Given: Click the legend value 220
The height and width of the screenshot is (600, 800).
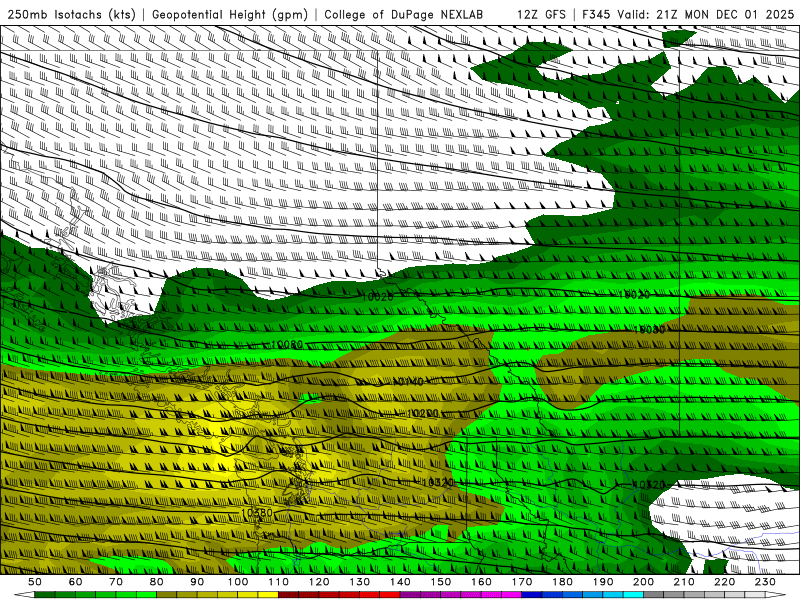Looking at the screenshot, I should pos(724,582).
